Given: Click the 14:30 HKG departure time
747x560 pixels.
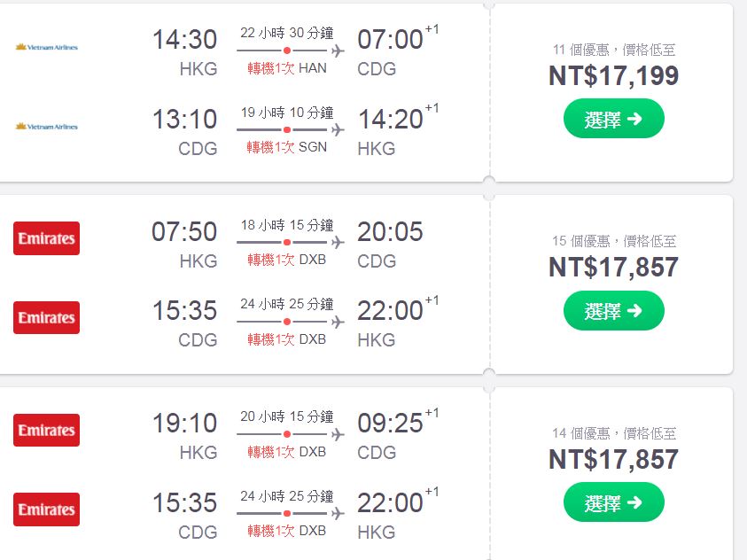Looking at the screenshot, I should point(185,39).
